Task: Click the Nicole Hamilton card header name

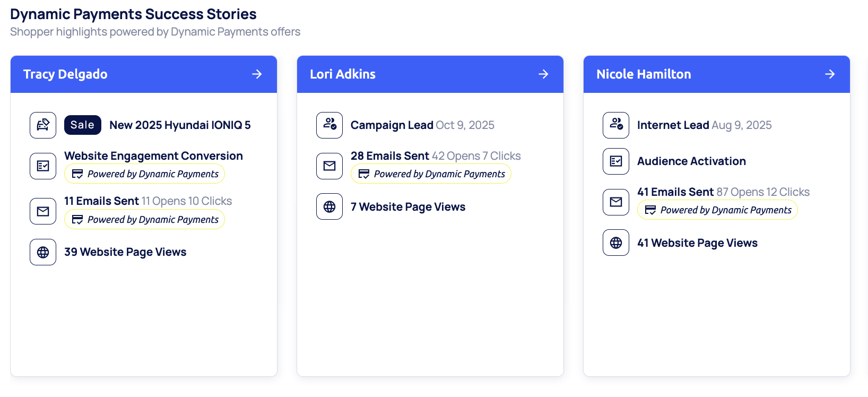Action: [x=644, y=74]
